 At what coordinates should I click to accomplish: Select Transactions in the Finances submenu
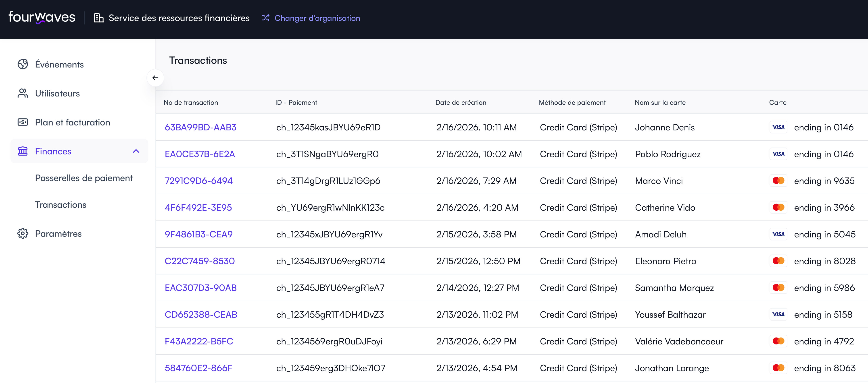pyautogui.click(x=61, y=205)
